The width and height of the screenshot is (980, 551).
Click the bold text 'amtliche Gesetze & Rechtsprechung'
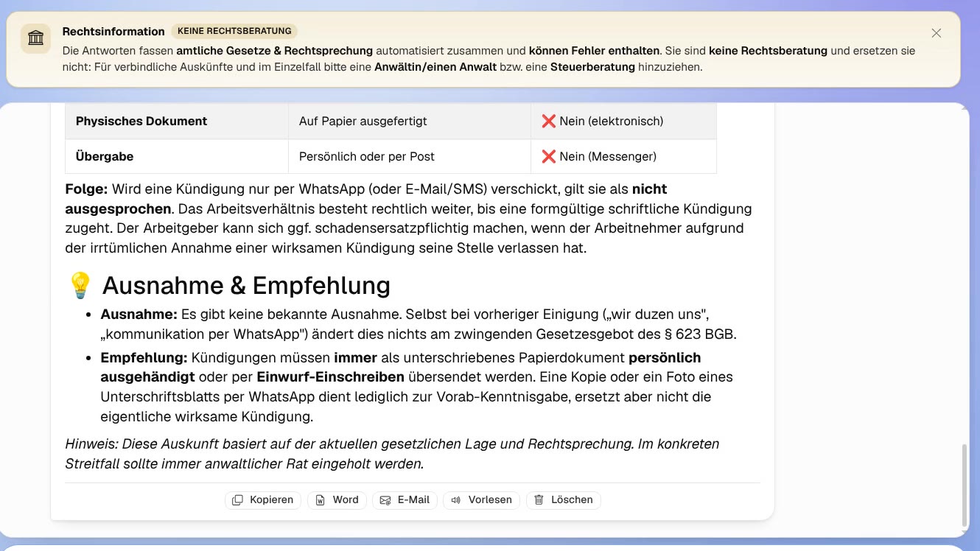(x=275, y=51)
